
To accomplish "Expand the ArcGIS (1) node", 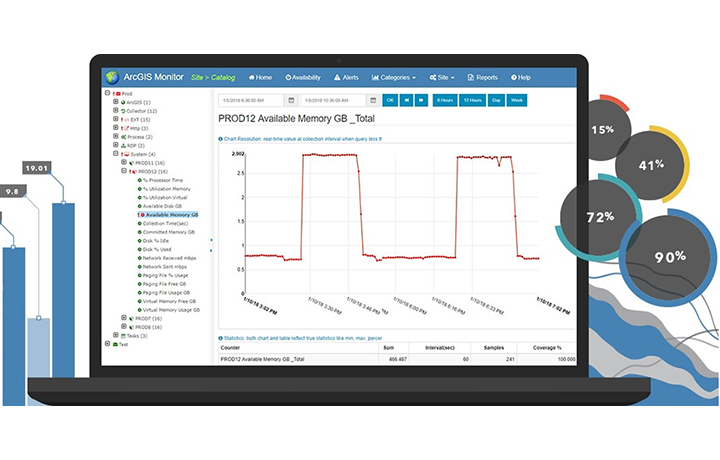I will 116,101.
